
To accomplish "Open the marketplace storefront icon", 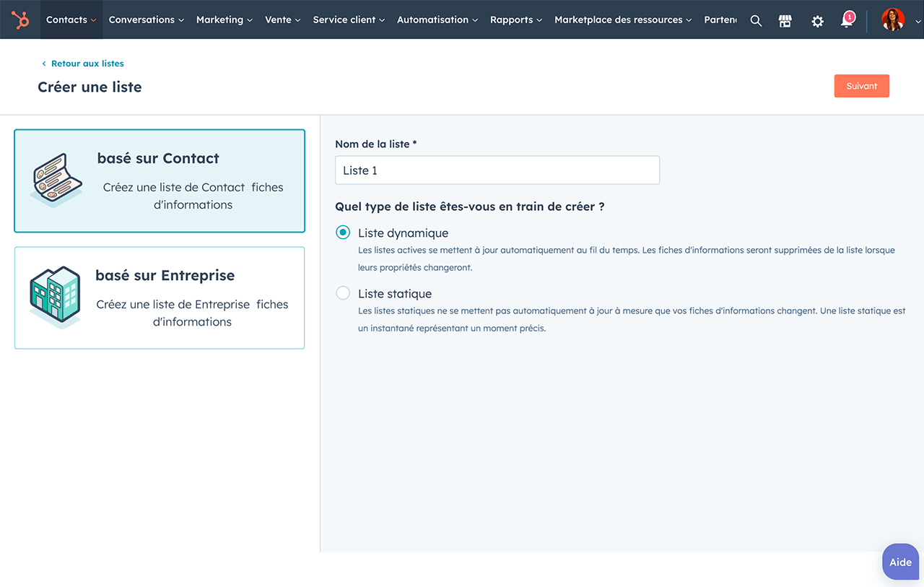I will coord(785,21).
